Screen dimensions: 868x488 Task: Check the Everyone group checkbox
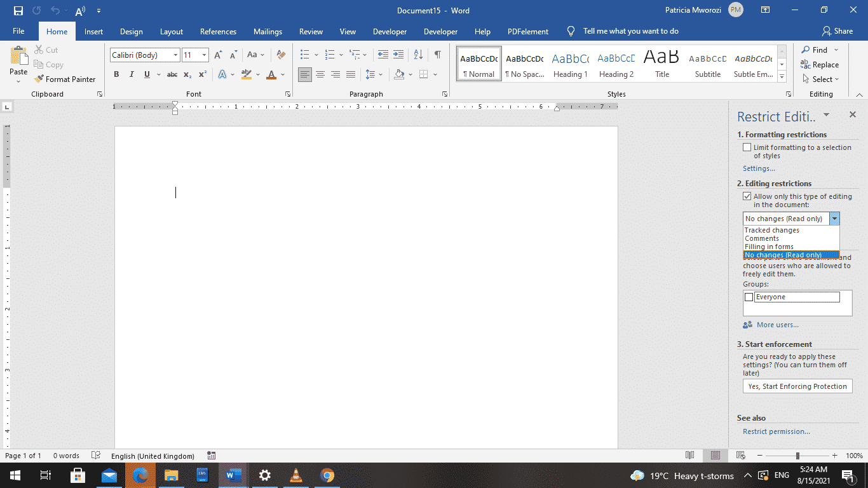point(748,296)
